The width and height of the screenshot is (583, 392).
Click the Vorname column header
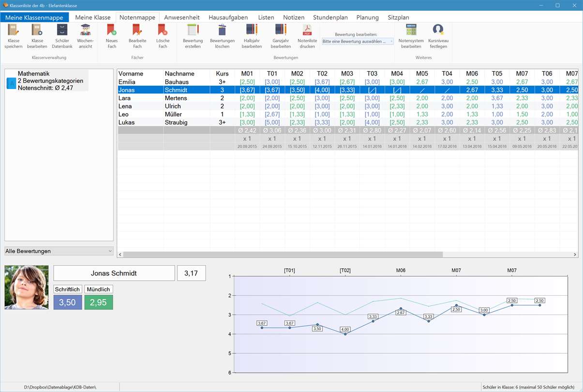[140, 74]
